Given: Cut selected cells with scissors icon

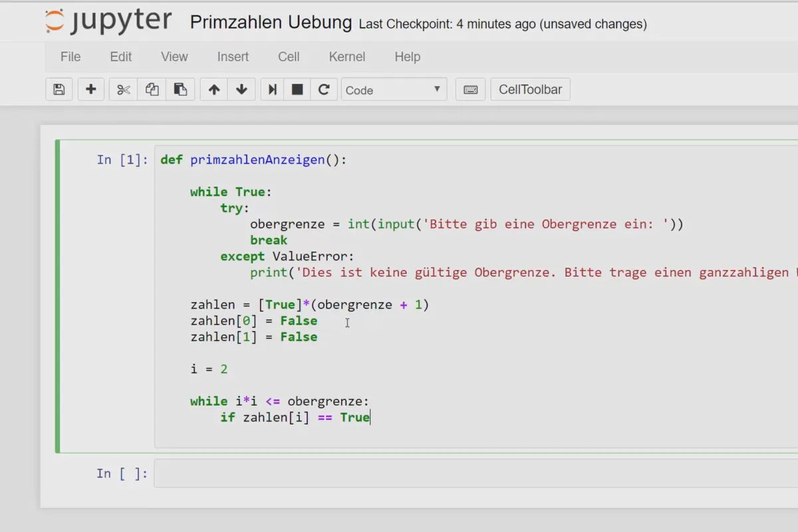Looking at the screenshot, I should tap(124, 90).
